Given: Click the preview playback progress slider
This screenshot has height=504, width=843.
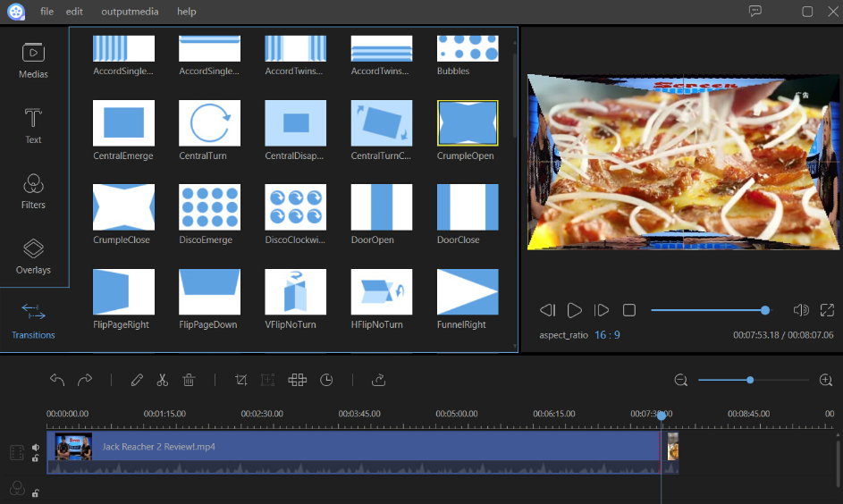Looking at the screenshot, I should pos(708,310).
